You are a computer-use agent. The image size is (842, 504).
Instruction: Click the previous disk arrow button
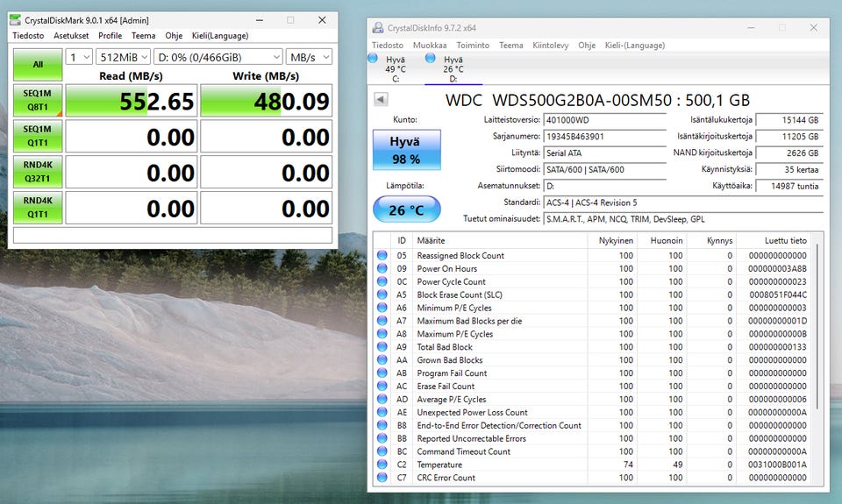(381, 100)
